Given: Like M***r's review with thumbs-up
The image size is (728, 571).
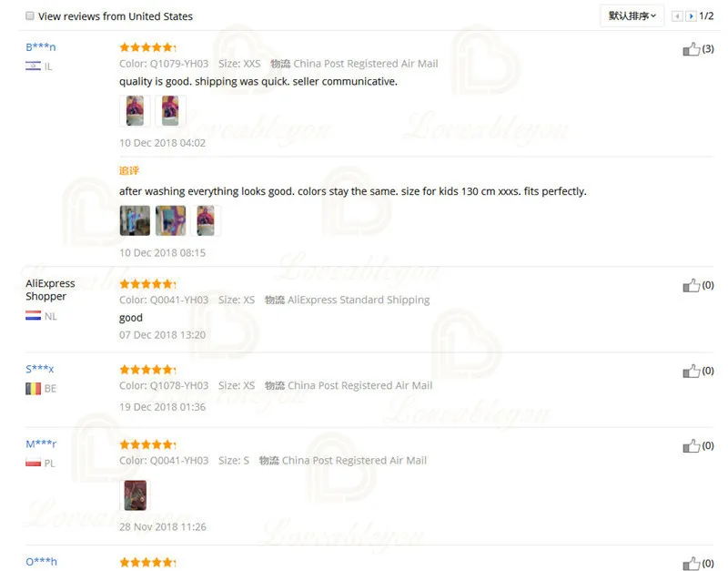Looking at the screenshot, I should [x=691, y=446].
